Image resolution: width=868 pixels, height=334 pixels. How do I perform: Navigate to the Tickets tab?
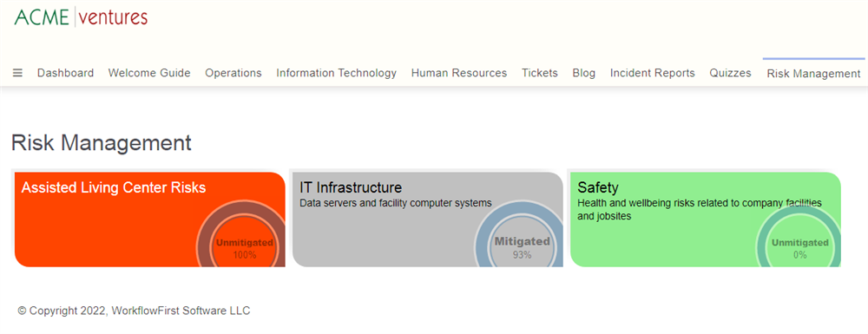540,73
